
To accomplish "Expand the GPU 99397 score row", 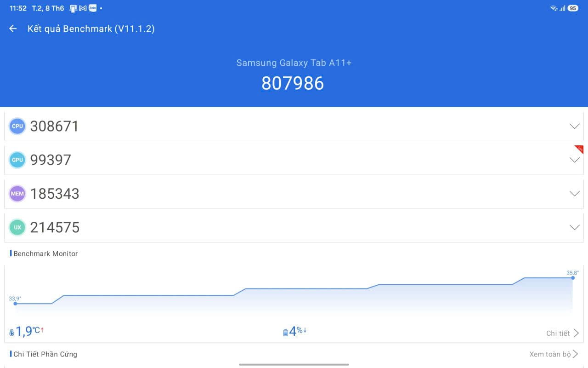I will 294,160.
